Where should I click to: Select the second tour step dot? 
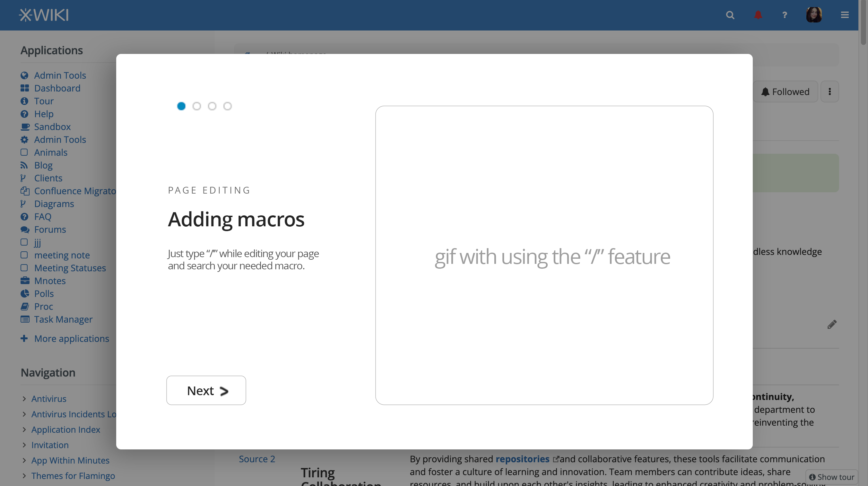click(x=197, y=106)
